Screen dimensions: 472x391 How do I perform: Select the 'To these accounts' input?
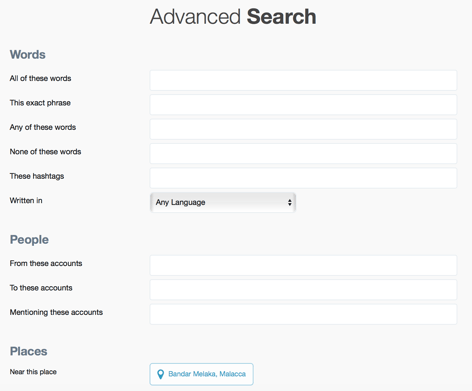pyautogui.click(x=303, y=290)
